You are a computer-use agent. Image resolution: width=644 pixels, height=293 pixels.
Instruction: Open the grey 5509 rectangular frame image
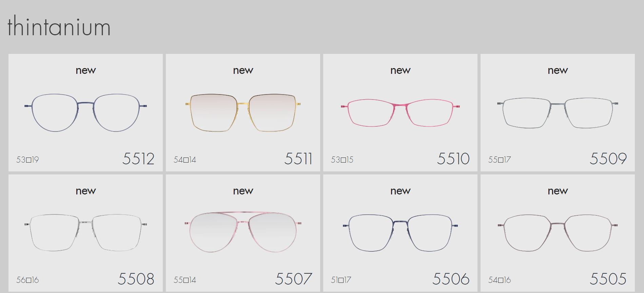[558, 113]
